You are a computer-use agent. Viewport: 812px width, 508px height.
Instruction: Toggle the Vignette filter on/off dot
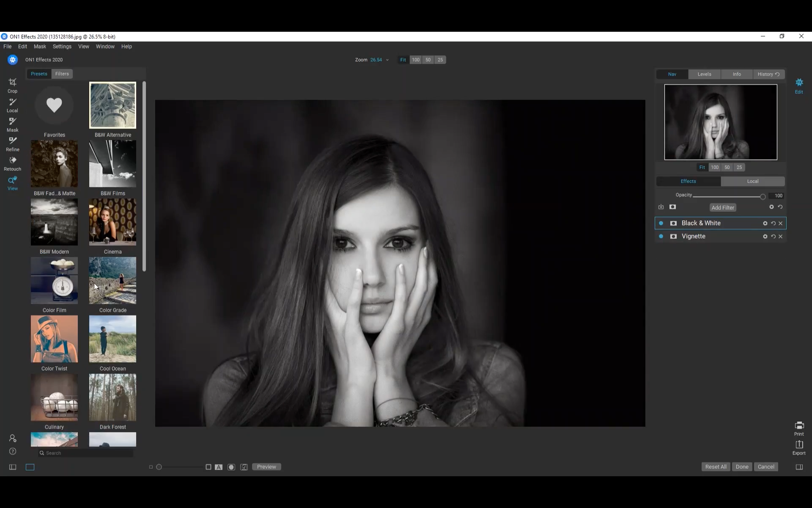(661, 236)
